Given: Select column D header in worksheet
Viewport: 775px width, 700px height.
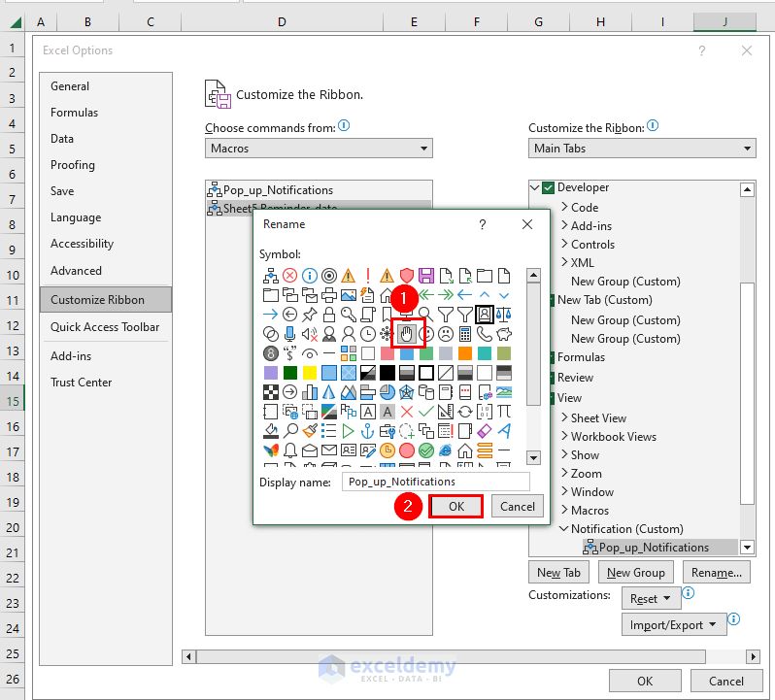Looking at the screenshot, I should click(x=282, y=21).
